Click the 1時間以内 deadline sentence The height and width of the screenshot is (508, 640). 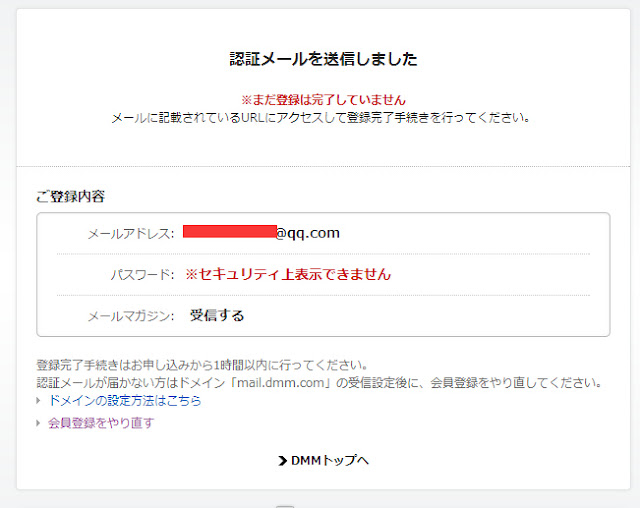(x=202, y=365)
